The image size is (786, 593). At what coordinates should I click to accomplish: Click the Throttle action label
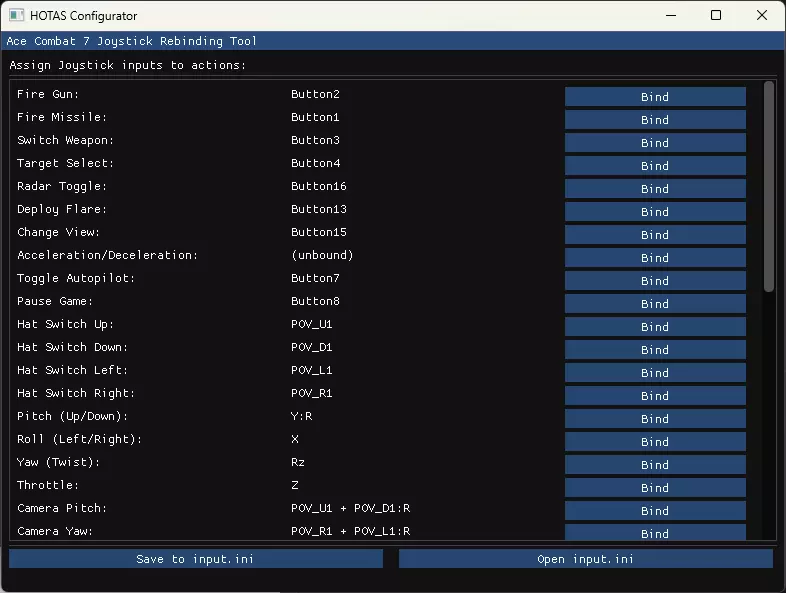(x=48, y=485)
